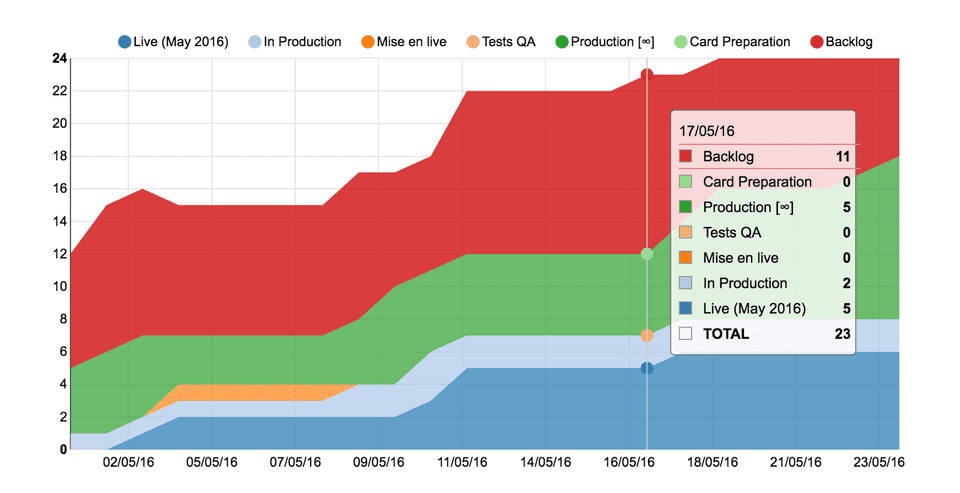
Task: Click the x-axis label 11/05/16
Action: (462, 462)
